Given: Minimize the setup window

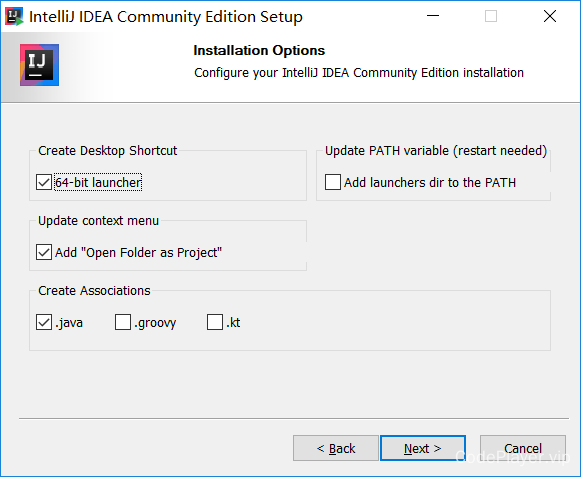Looking at the screenshot, I should point(433,16).
